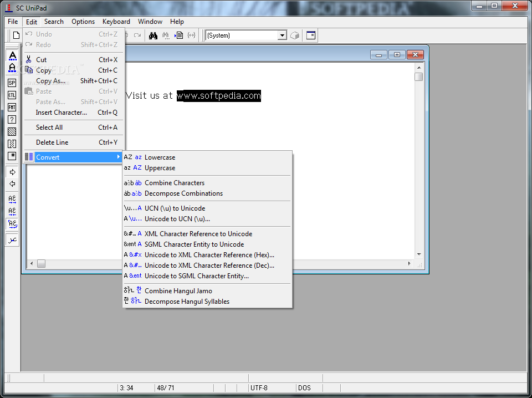Toggle the diagonal hatched box sidebar icon
This screenshot has height=398, width=532.
tap(12, 131)
